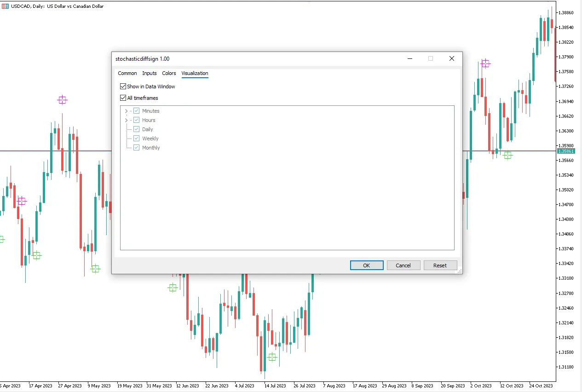Image resolution: width=582 pixels, height=392 pixels.
Task: Click magenta signal marker near 17 Apr
Action: (x=22, y=201)
